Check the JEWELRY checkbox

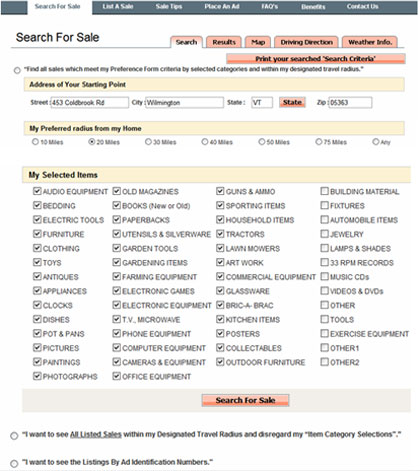[x=324, y=234]
